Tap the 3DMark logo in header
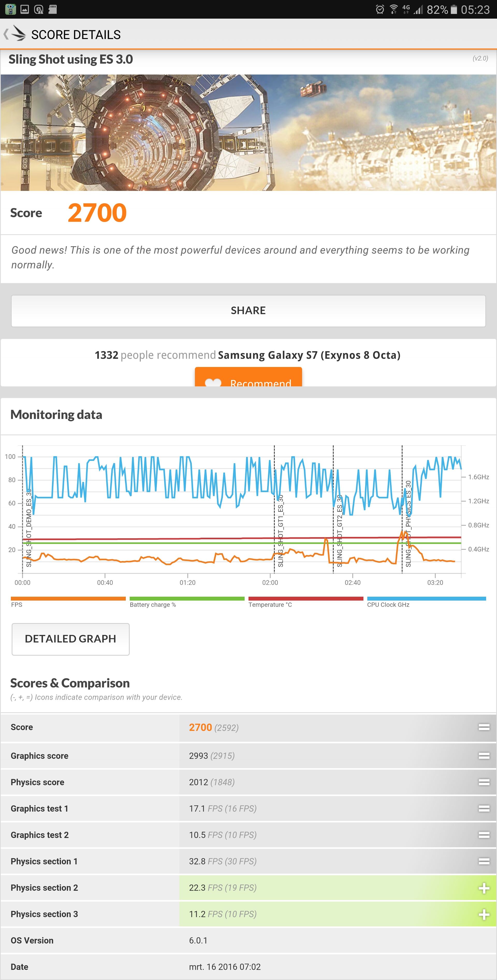497x980 pixels. pos(18,33)
